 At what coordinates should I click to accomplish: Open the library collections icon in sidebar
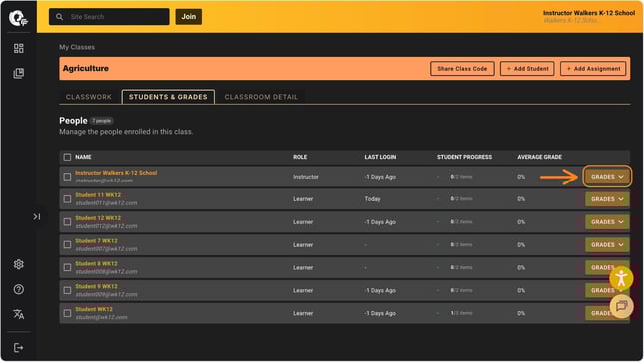pyautogui.click(x=19, y=73)
